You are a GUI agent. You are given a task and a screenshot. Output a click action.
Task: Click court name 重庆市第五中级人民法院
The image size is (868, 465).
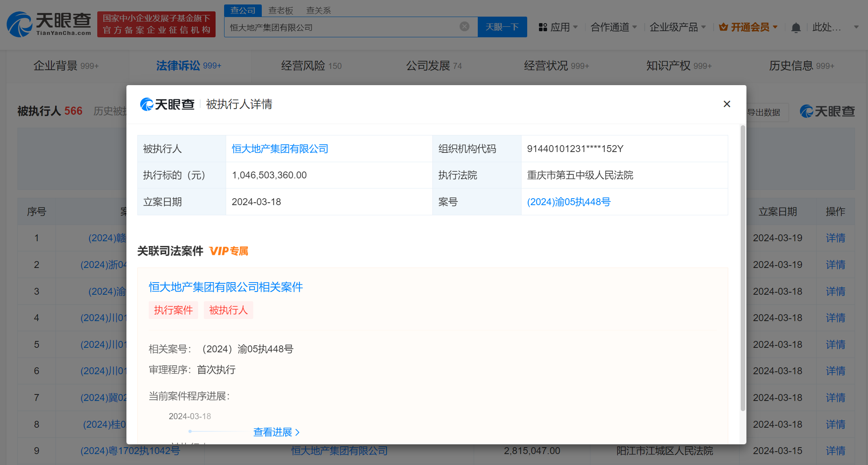[580, 175]
